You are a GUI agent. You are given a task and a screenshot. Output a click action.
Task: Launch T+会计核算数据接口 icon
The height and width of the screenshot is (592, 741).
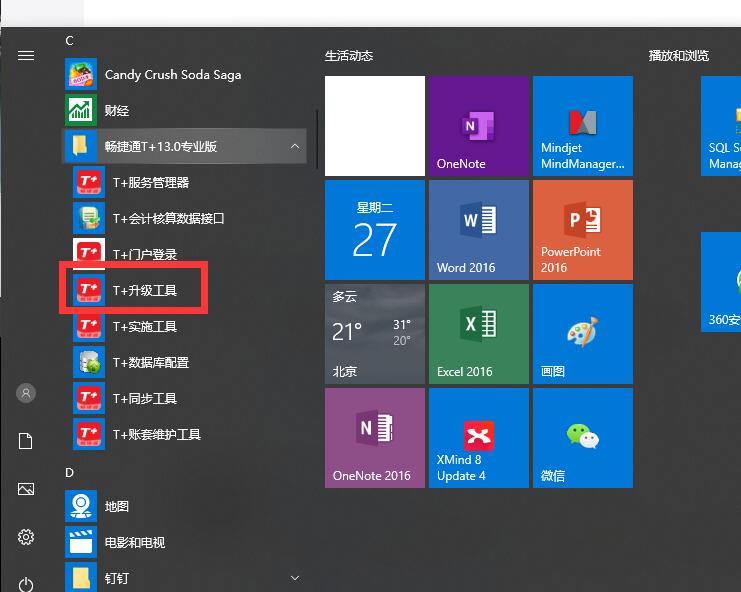point(89,218)
